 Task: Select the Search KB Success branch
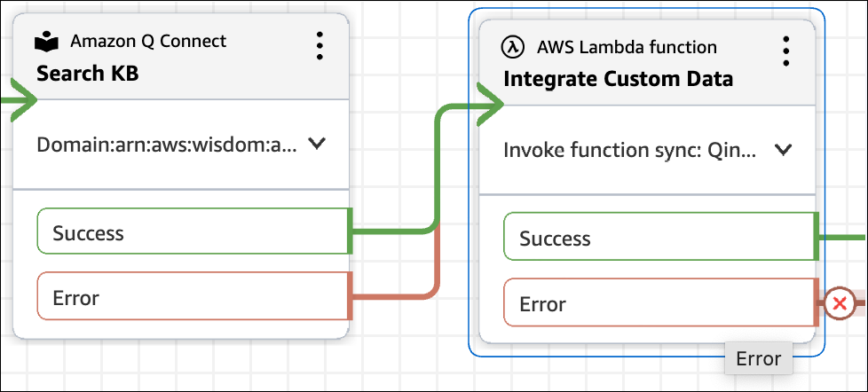point(194,231)
